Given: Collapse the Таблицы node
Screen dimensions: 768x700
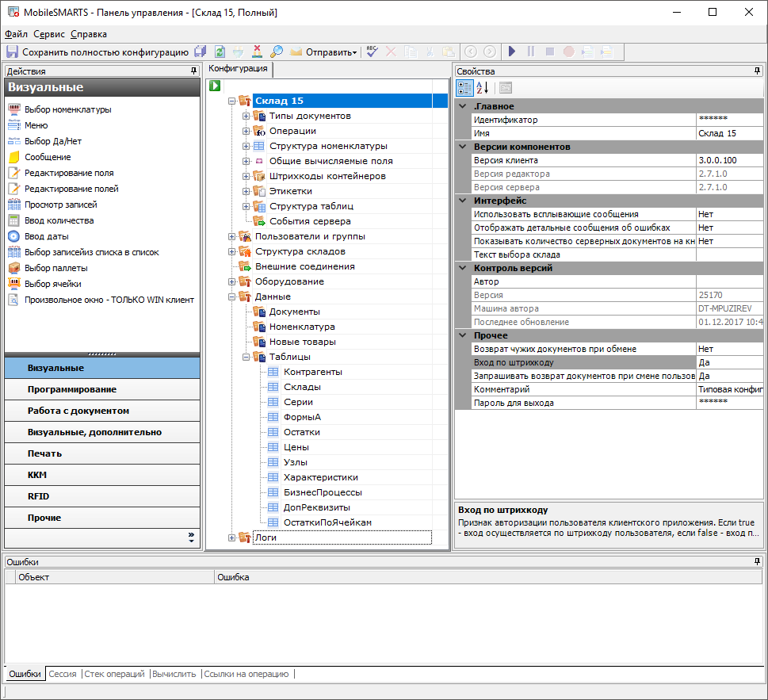Looking at the screenshot, I should point(246,357).
